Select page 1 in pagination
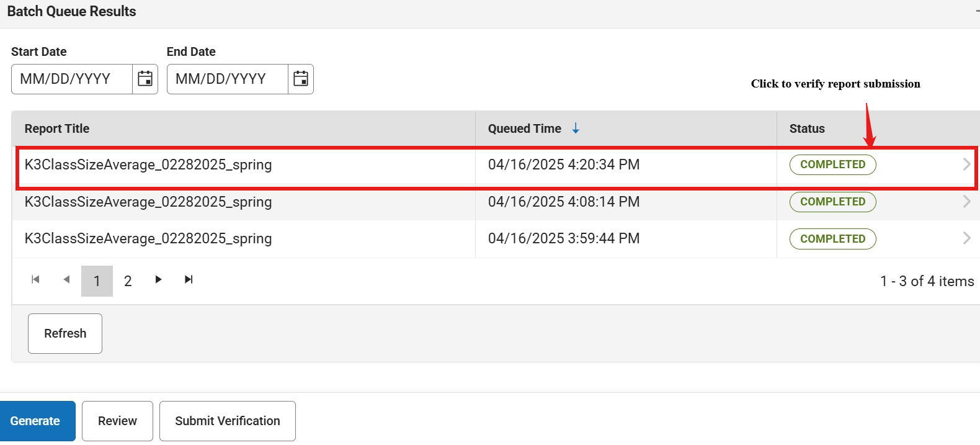The image size is (980, 445). point(97,281)
